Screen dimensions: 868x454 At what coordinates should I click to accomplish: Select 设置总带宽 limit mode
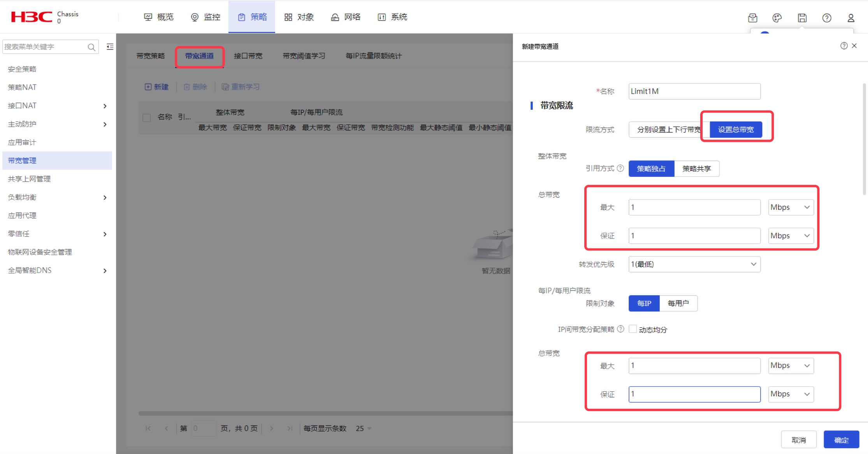tap(736, 129)
